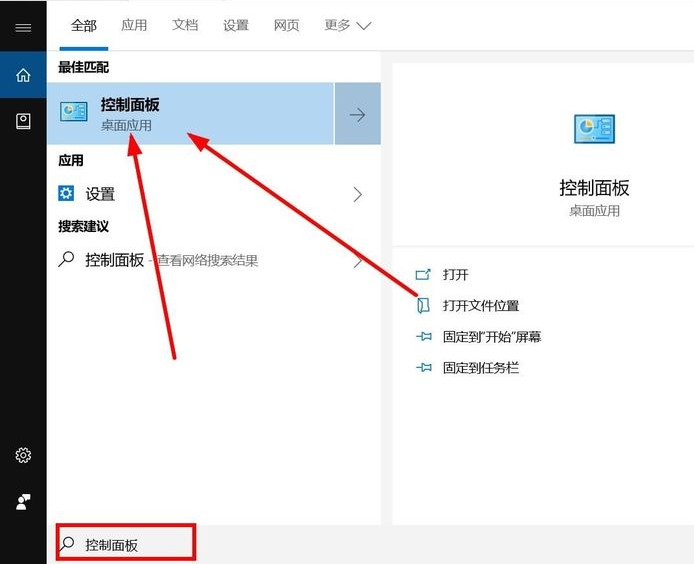Viewport: 694px width, 564px height.
Task: Select 固定到任务栏 option
Action: 480,368
